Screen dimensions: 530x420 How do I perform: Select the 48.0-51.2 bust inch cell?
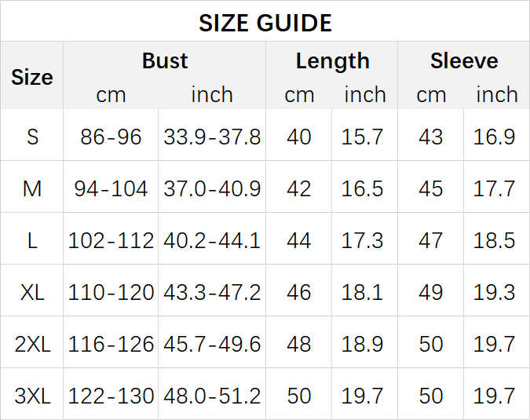pos(212,396)
